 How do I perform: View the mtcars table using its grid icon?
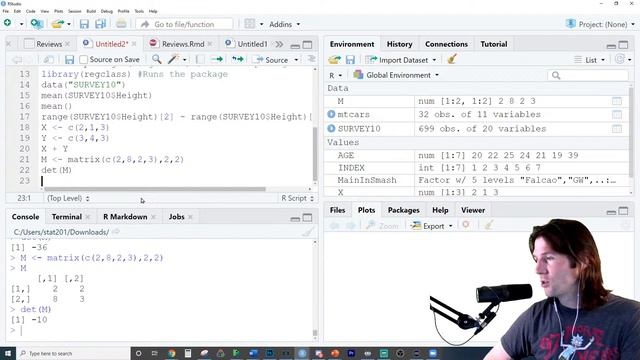click(617, 115)
